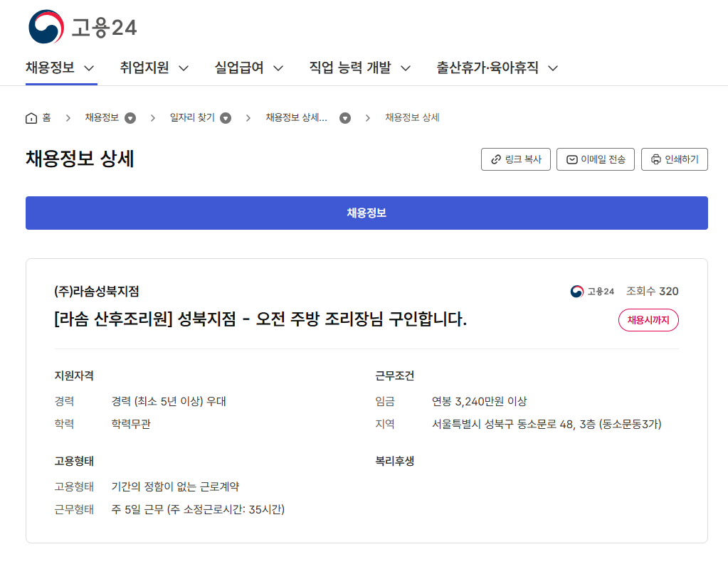The width and height of the screenshot is (728, 564).
Task: Click the printer icon for 인쇄하기
Action: [x=656, y=160]
